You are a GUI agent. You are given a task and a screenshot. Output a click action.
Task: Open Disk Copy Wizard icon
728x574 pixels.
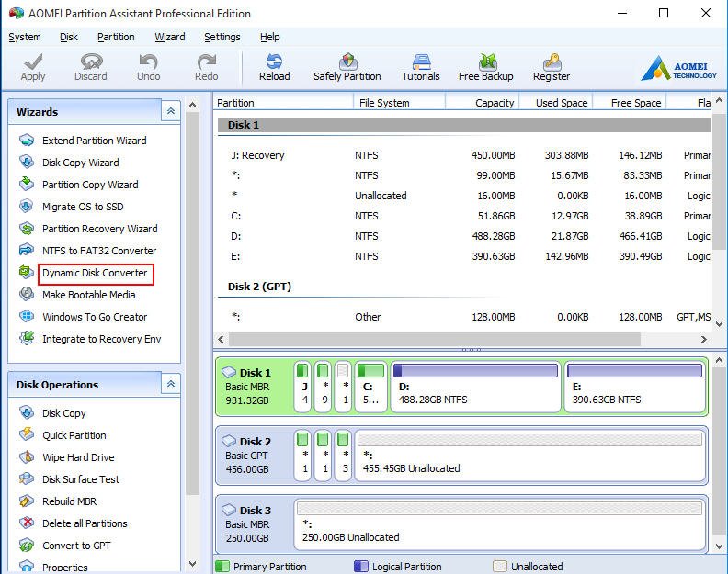tap(27, 162)
